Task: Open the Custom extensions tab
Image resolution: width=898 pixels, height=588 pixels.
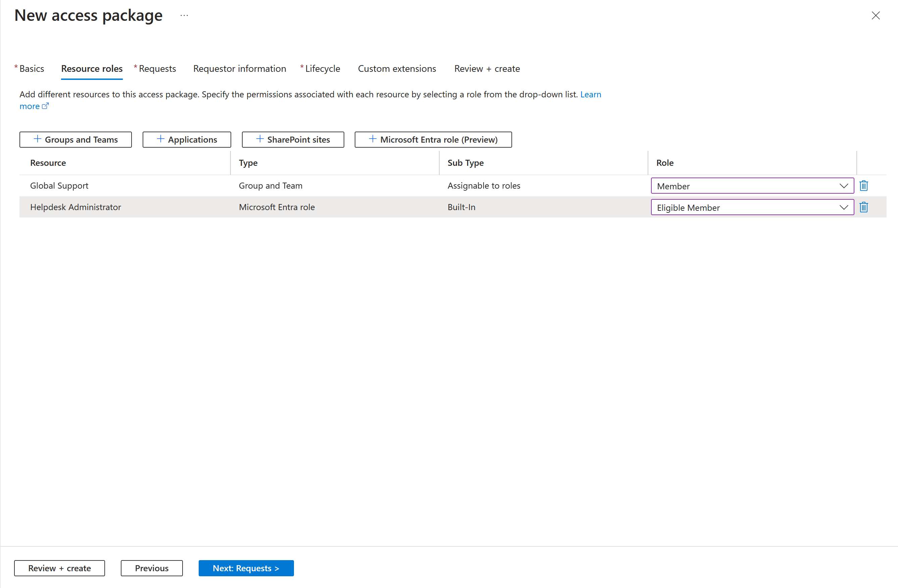Action: (396, 68)
